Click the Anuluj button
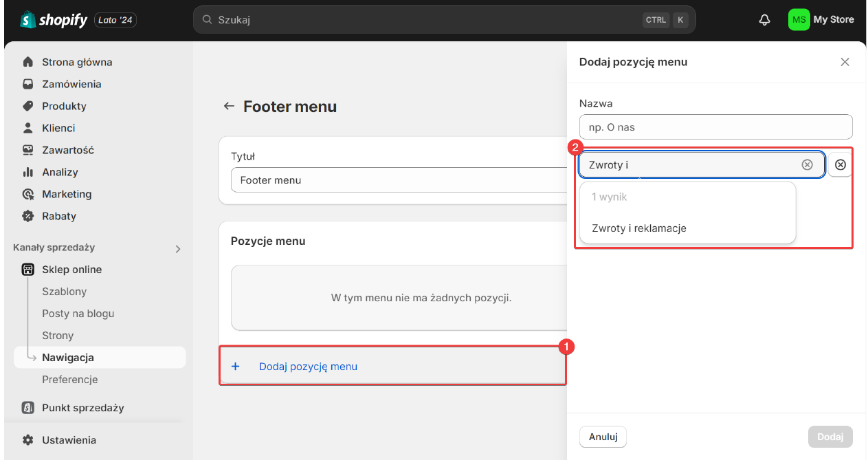The height and width of the screenshot is (467, 868). 603,437
